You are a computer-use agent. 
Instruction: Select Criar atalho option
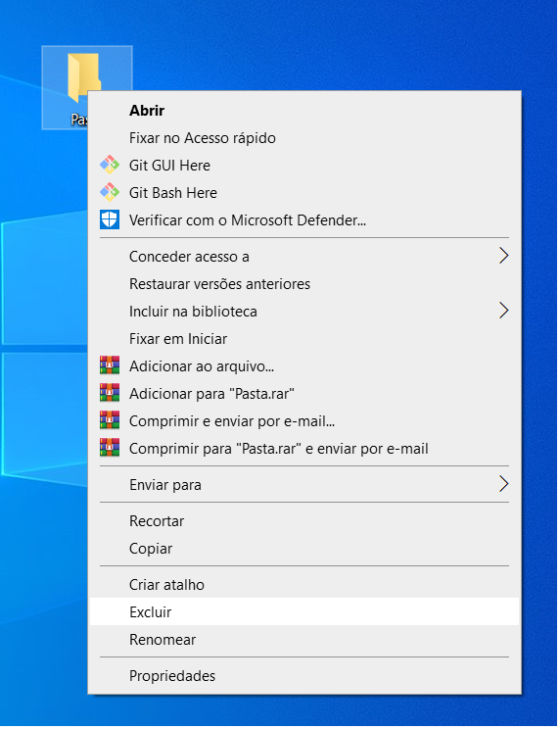[304, 584]
